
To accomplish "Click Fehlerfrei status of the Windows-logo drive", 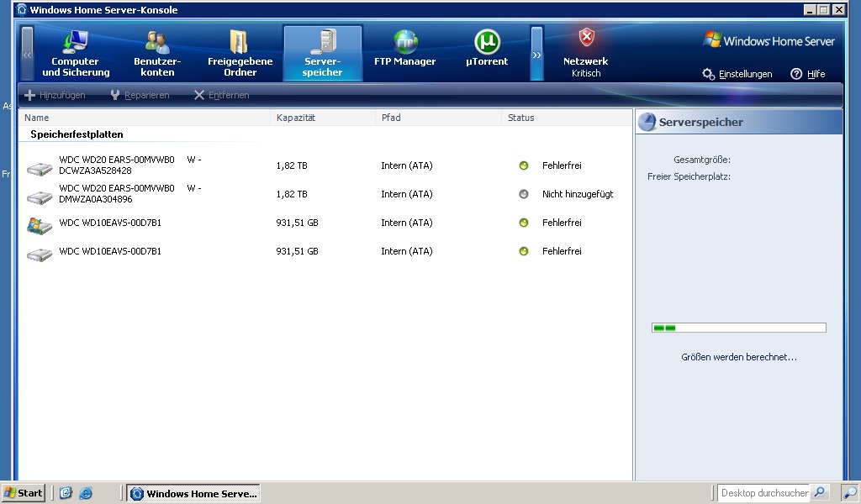I will [562, 223].
